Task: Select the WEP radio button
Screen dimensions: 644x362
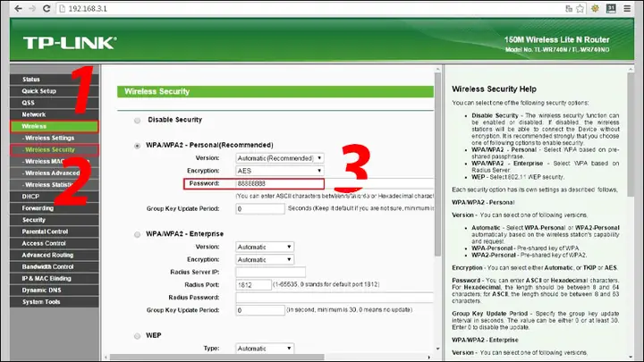Action: coord(137,336)
